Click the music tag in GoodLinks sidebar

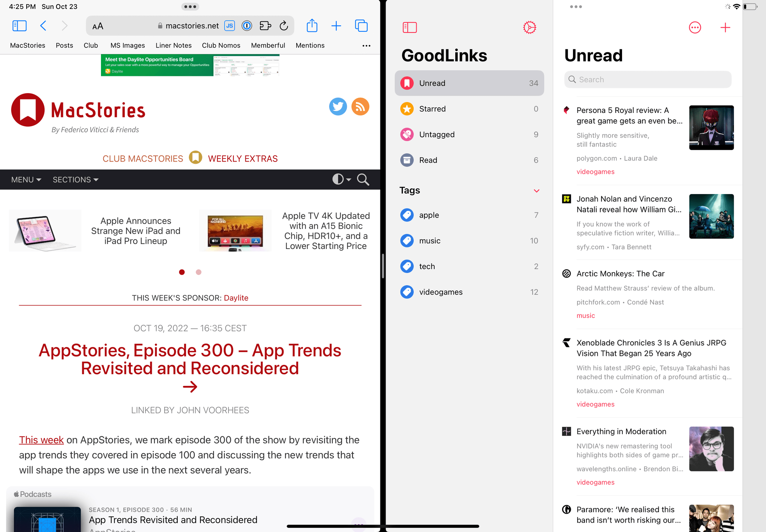(x=429, y=240)
